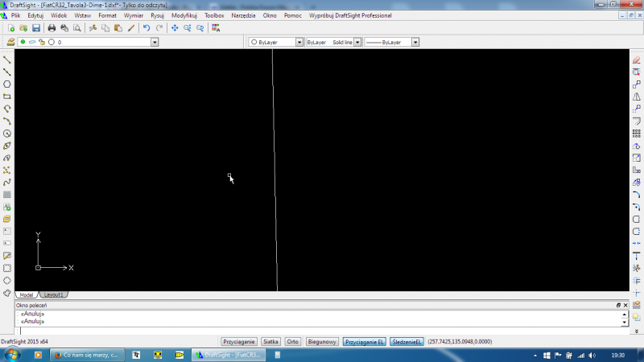Viewport: 644px width, 362px height.
Task: Expand the layer selection dropdown
Action: click(x=155, y=42)
